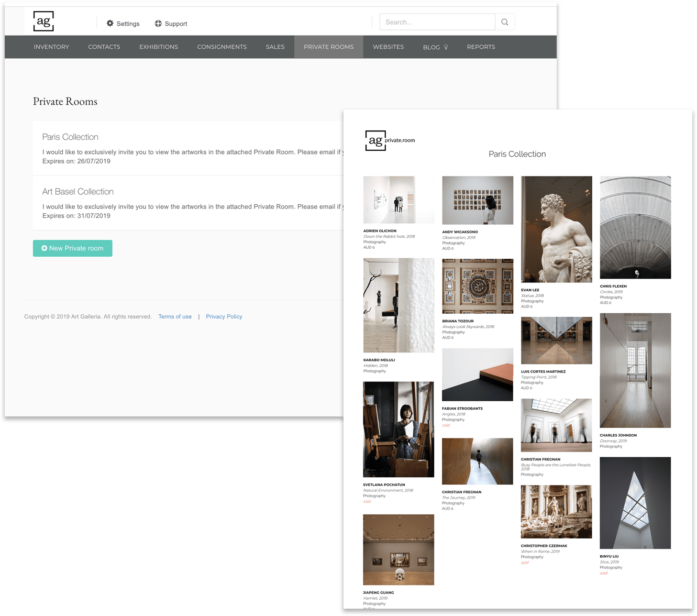The image size is (697, 616).
Task: Open Settings via the gear icon
Action: (110, 23)
